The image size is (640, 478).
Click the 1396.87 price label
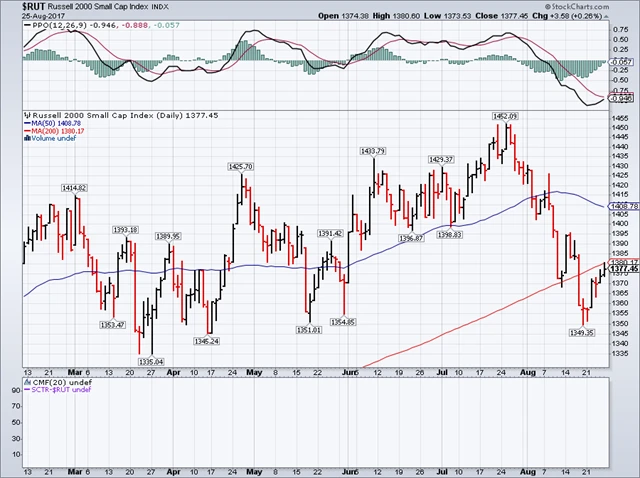pos(411,238)
